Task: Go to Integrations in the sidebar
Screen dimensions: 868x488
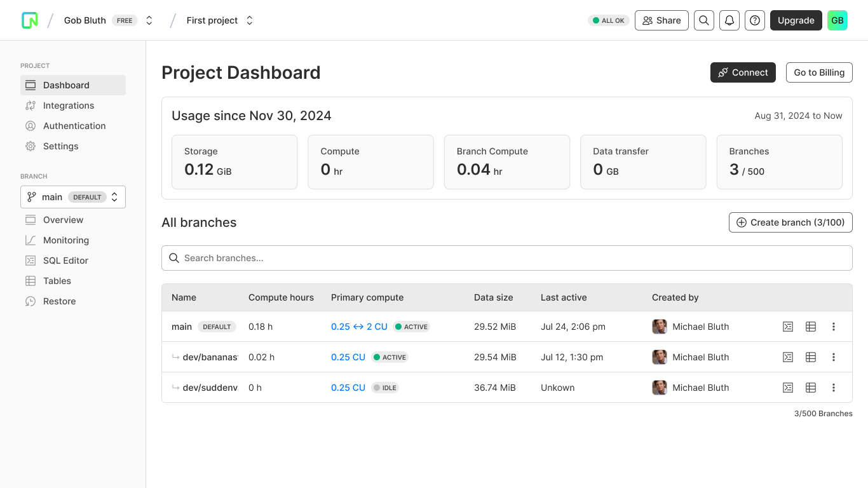Action: [68, 105]
